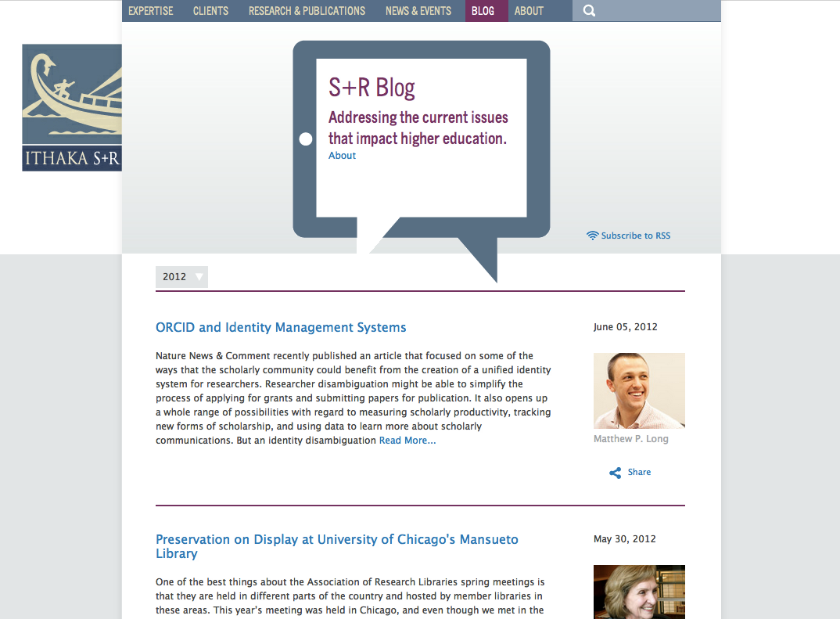Open the 2012 year dropdown
This screenshot has width=840, height=619.
pyautogui.click(x=181, y=276)
